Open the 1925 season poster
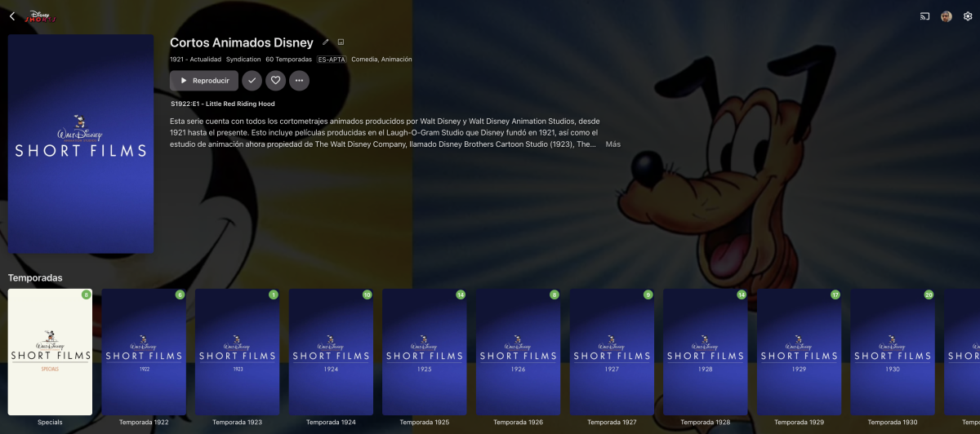The width and height of the screenshot is (980, 434). pos(425,352)
